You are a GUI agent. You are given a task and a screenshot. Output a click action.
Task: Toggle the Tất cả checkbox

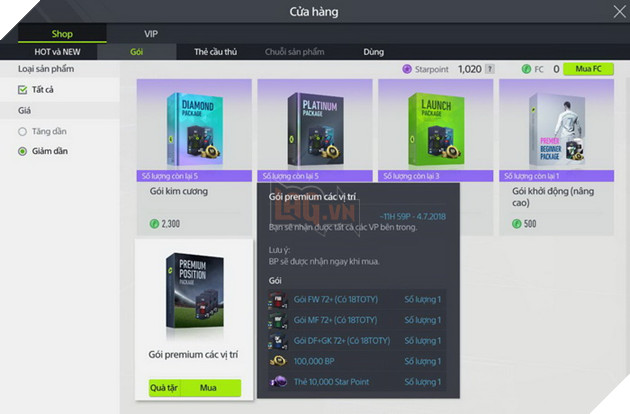click(22, 90)
